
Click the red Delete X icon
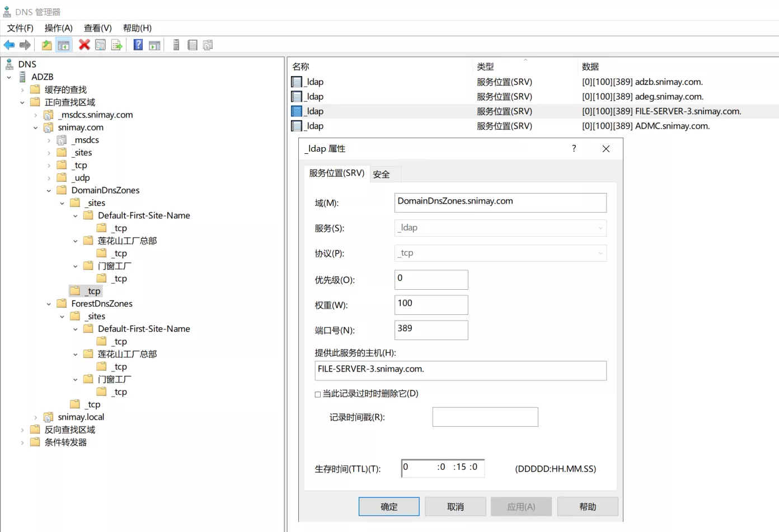pyautogui.click(x=85, y=45)
